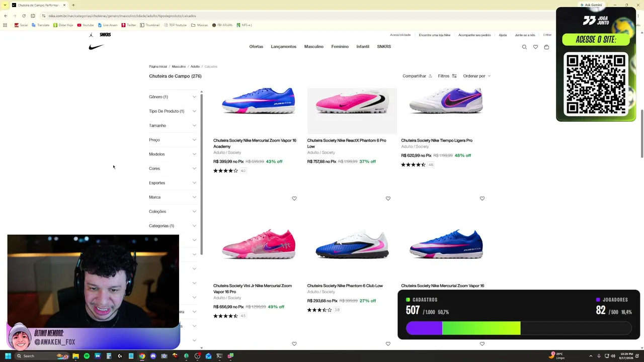Open the Feminino menu

340,47
